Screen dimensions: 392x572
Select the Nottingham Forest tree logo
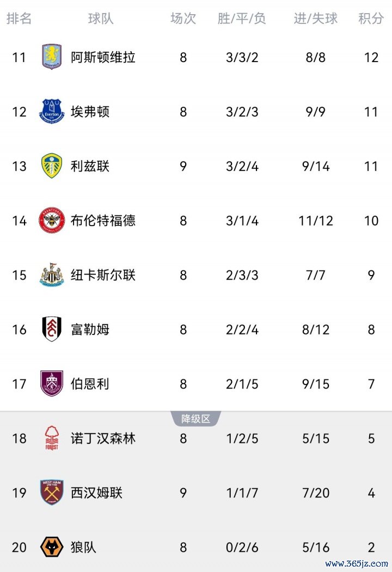(52, 439)
